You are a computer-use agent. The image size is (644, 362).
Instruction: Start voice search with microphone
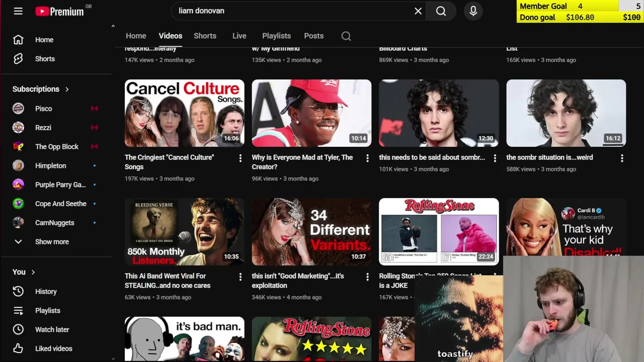click(x=473, y=11)
